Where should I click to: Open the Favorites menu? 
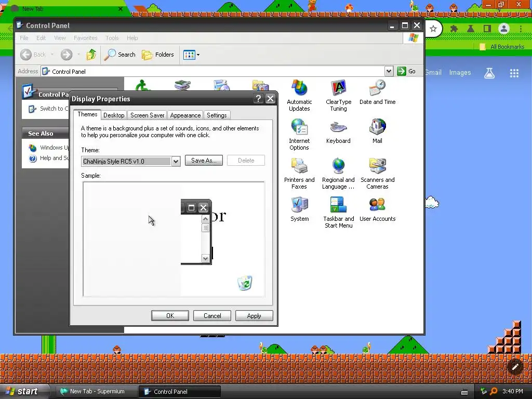click(86, 38)
